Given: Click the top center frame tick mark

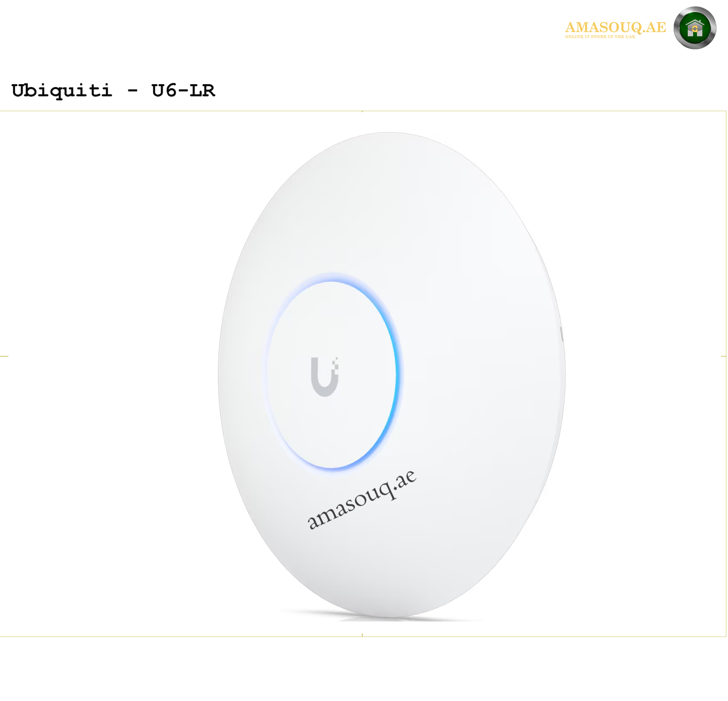Looking at the screenshot, I should pyautogui.click(x=362, y=111).
